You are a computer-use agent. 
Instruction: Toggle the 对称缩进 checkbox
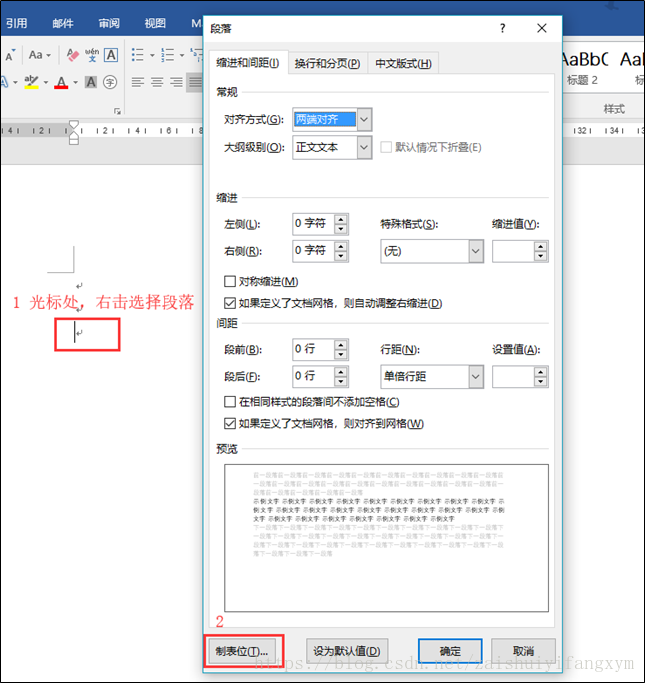(x=230, y=281)
